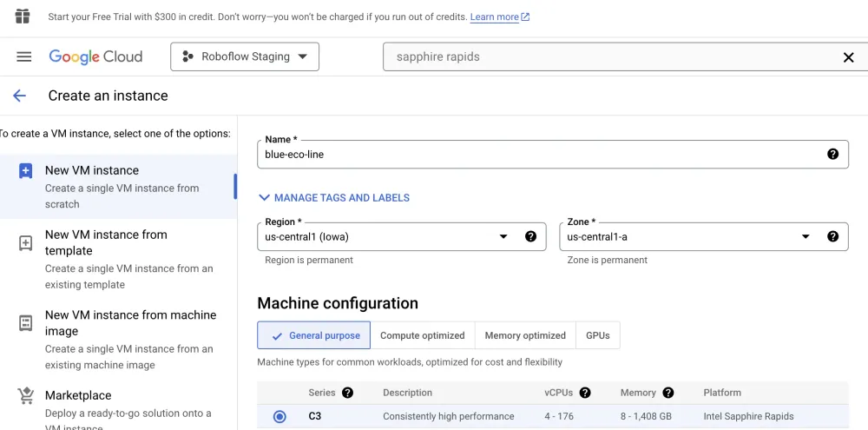Clear the search with the X icon

[849, 57]
